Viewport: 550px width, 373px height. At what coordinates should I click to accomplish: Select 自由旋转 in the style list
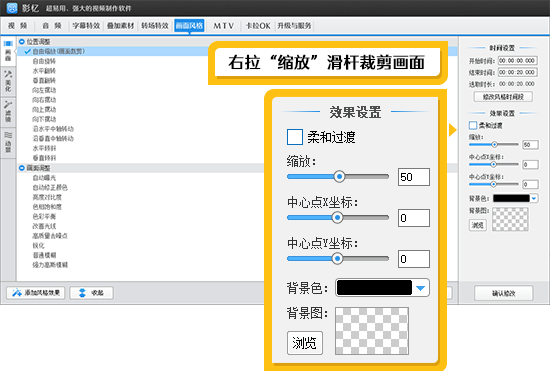click(x=44, y=61)
